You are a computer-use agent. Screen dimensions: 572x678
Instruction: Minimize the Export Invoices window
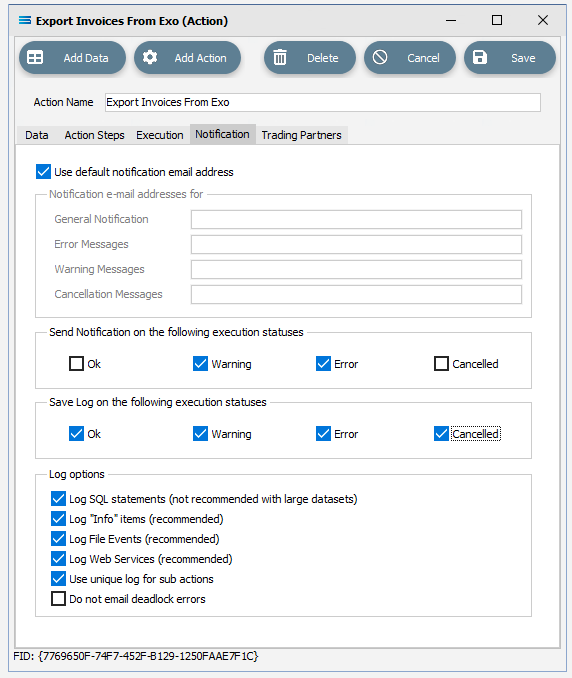(451, 20)
